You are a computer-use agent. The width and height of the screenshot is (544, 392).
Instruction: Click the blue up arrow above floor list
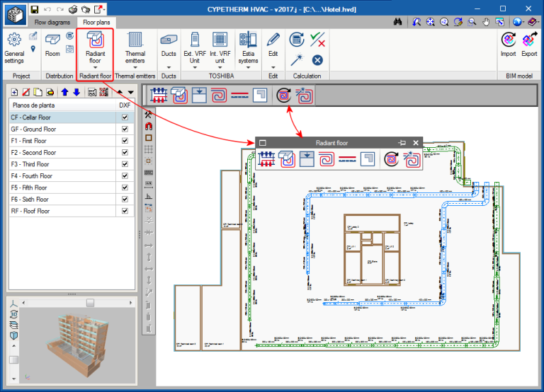(x=64, y=92)
